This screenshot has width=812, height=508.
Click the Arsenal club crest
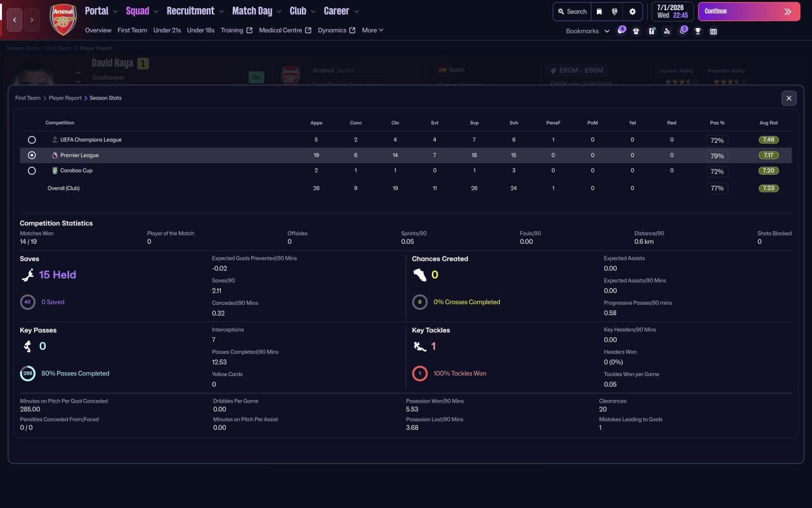(63, 20)
